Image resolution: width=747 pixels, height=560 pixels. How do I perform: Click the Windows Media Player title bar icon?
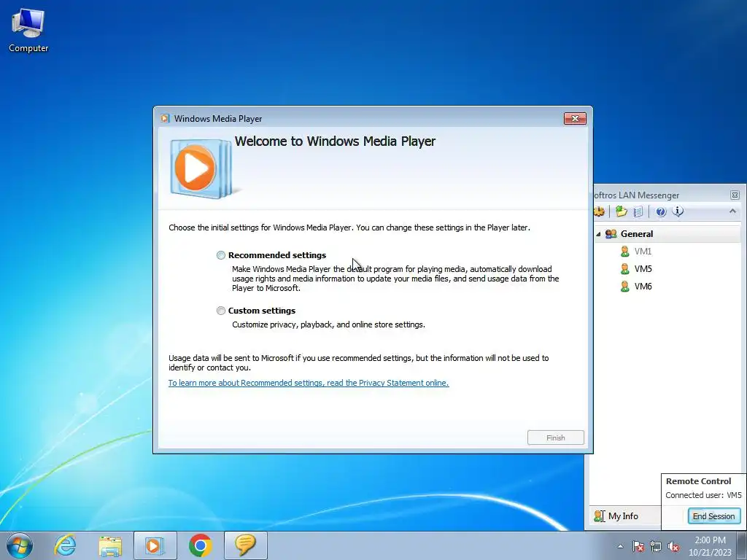pos(165,119)
